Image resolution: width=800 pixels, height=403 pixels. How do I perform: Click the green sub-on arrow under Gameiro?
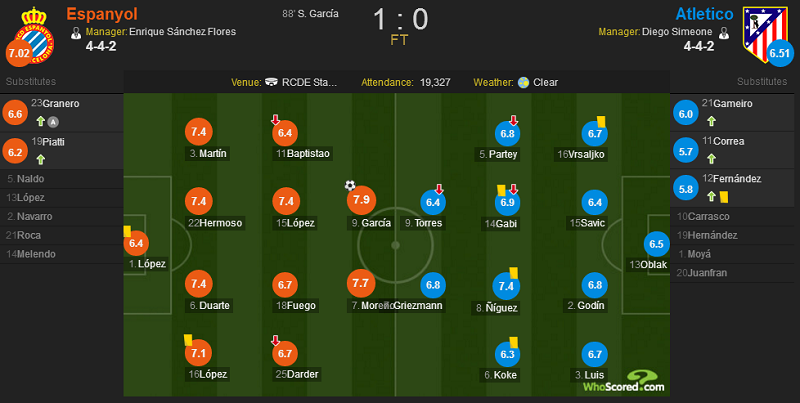pos(711,121)
